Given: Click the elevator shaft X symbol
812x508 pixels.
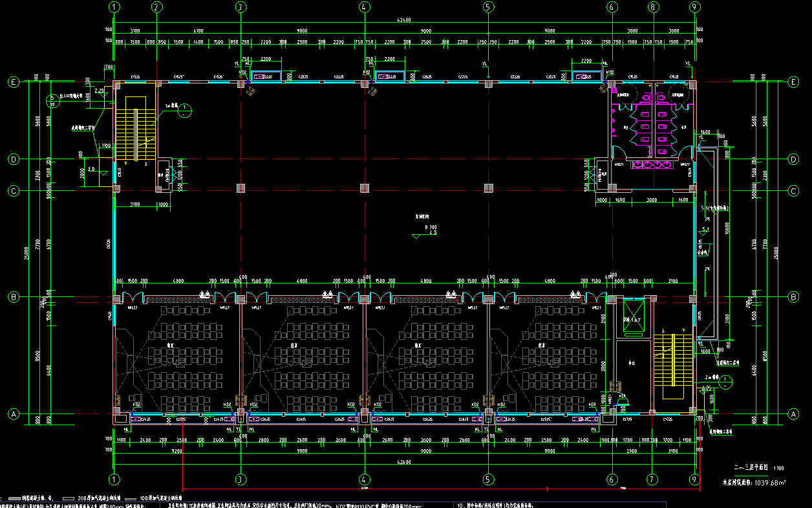Looking at the screenshot, I should click(633, 316).
